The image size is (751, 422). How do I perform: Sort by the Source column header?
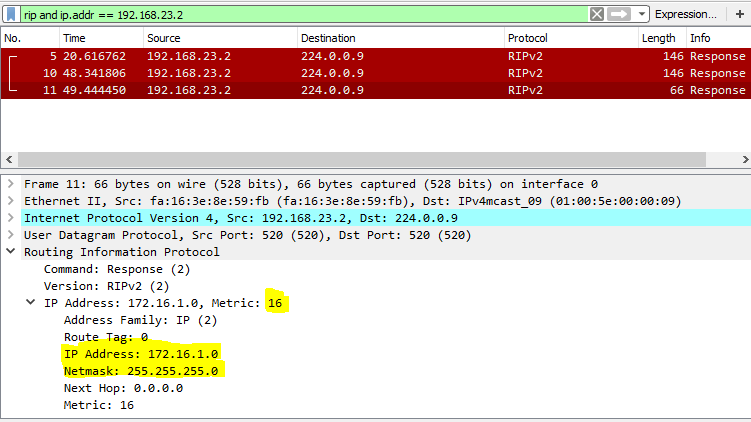point(220,38)
